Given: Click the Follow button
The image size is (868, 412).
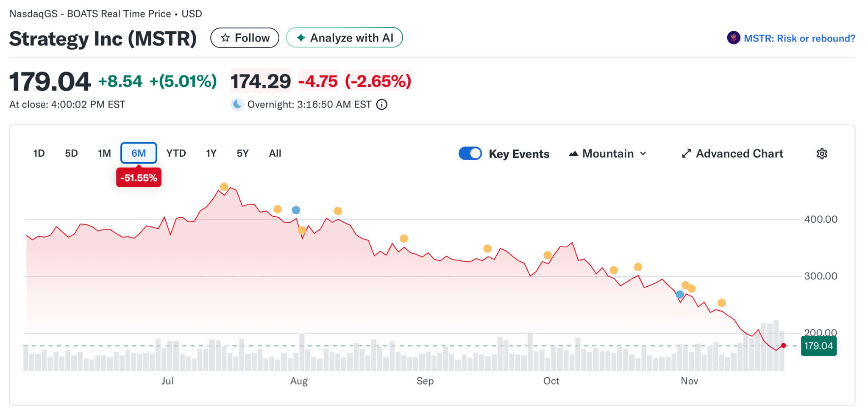Looking at the screenshot, I should 245,38.
